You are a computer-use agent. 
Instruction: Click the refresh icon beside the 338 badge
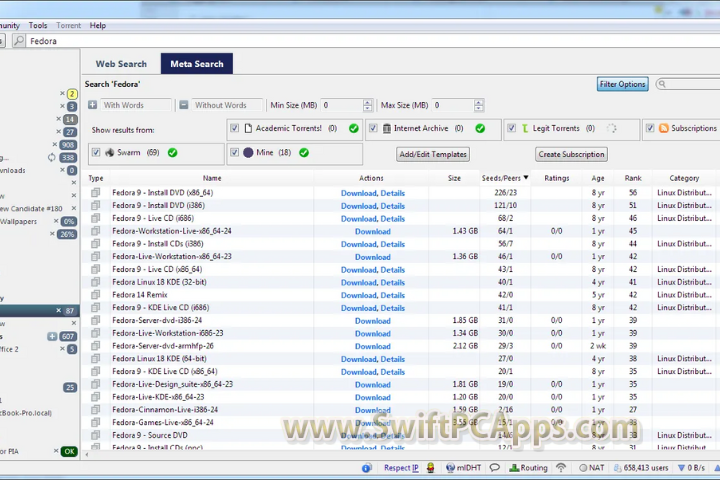(51, 158)
